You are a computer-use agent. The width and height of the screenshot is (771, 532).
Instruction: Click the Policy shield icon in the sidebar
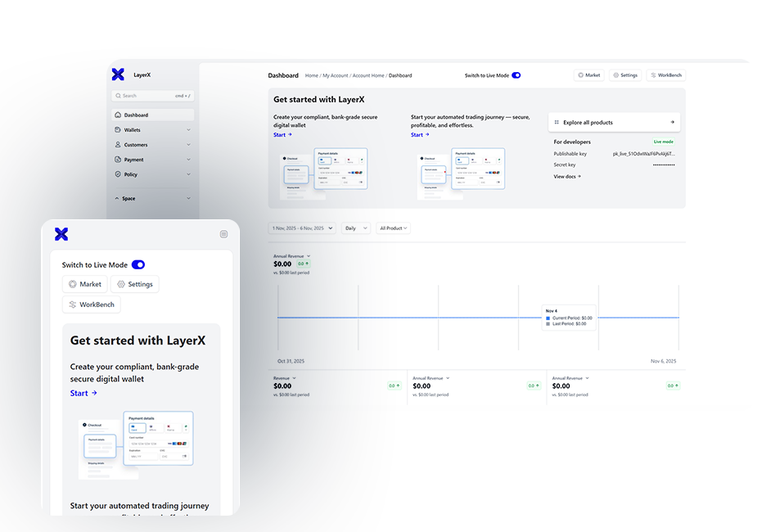coord(118,174)
